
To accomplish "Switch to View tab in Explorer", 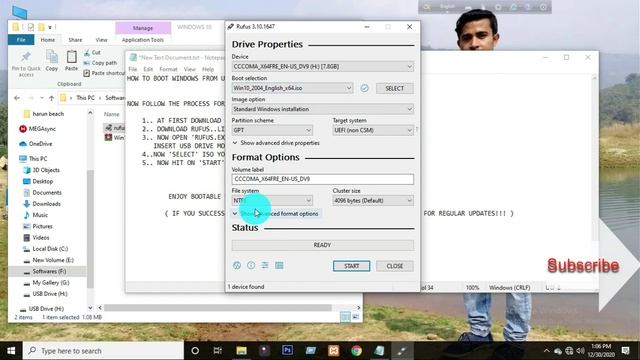I will click(101, 40).
